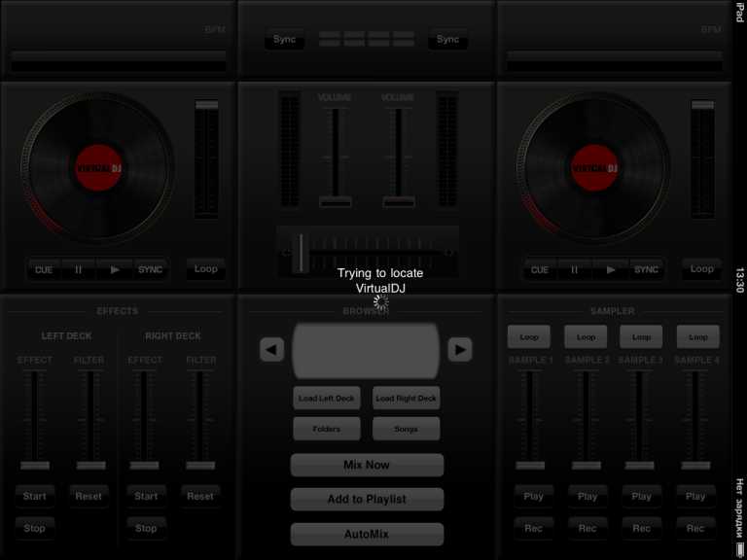Image resolution: width=747 pixels, height=560 pixels.
Task: Record Sample 4 with Rec
Action: 695,528
